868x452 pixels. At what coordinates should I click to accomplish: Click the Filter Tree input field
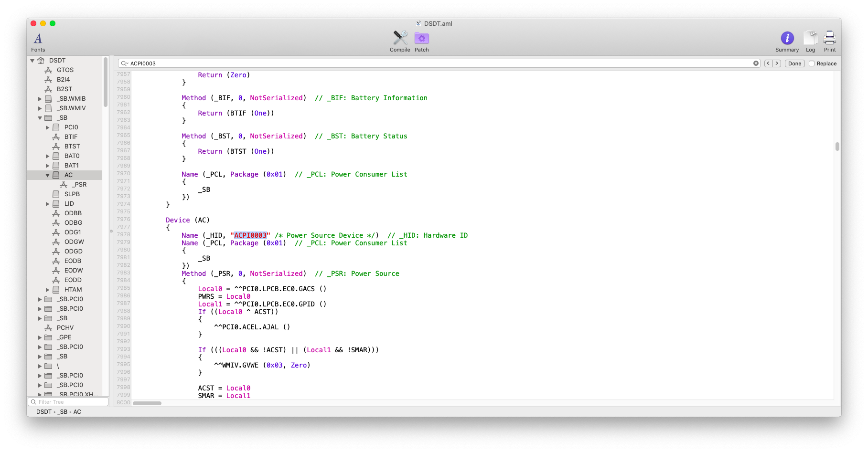[x=68, y=402]
